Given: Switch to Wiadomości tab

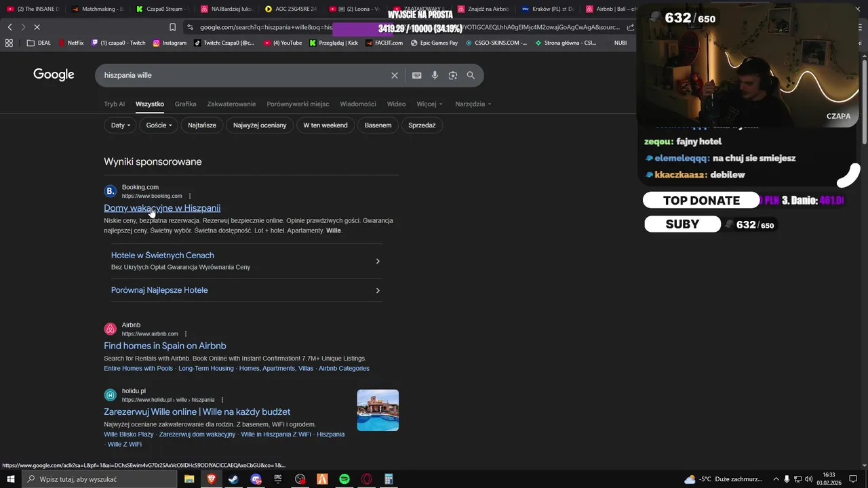Looking at the screenshot, I should point(358,104).
